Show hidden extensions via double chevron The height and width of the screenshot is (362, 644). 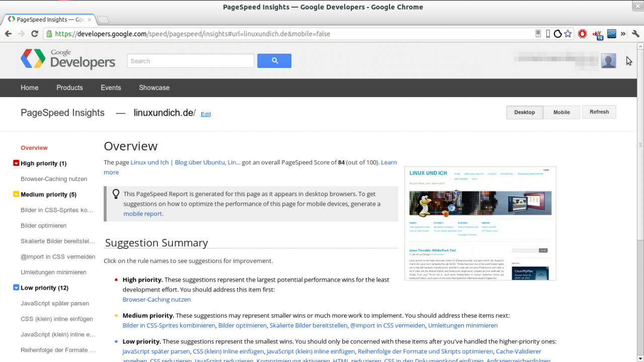(623, 34)
